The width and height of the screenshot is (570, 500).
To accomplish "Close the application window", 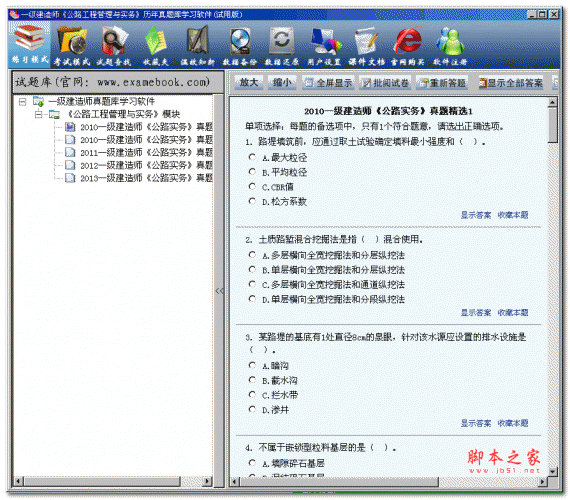I will pos(554,14).
